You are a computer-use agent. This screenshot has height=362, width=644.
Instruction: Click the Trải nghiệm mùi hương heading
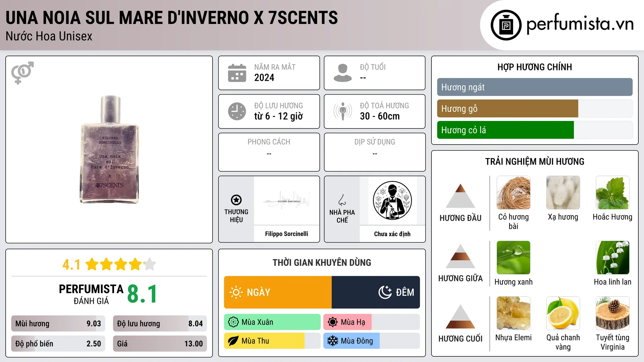[535, 162]
